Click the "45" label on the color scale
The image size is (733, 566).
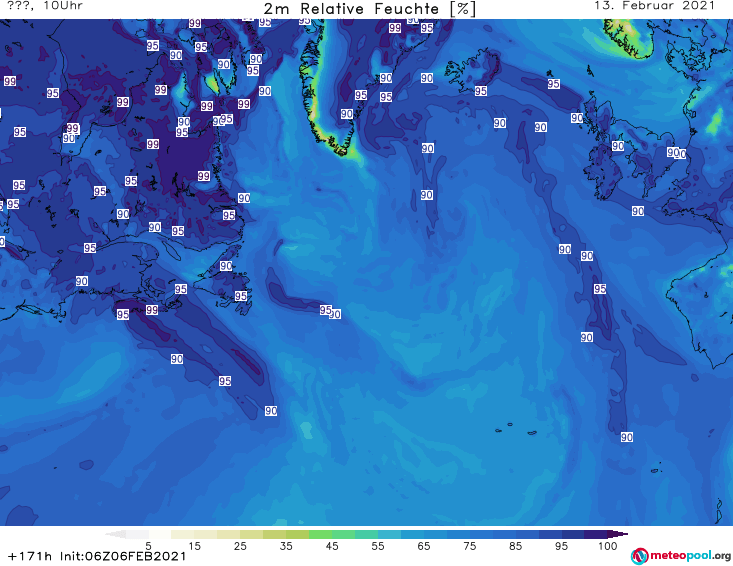(x=332, y=546)
